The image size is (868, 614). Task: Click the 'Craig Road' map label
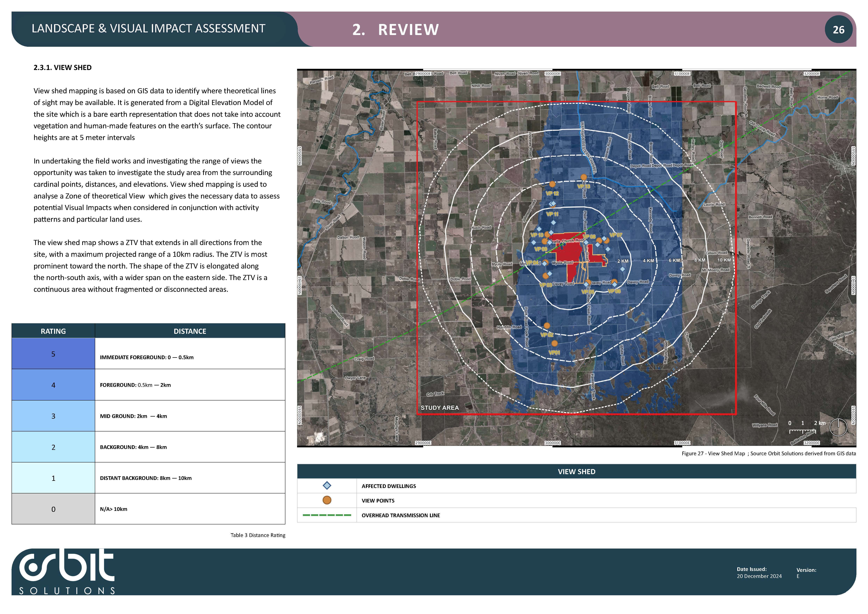coord(364,359)
